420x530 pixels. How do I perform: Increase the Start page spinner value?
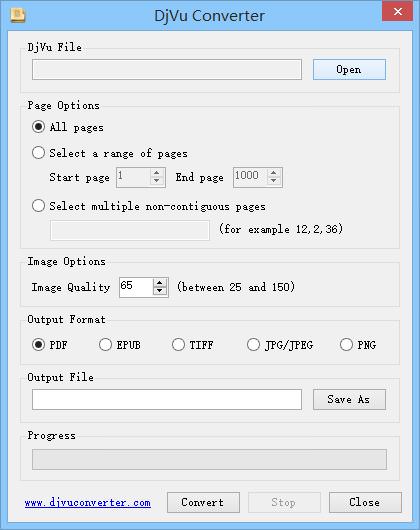tap(156, 172)
